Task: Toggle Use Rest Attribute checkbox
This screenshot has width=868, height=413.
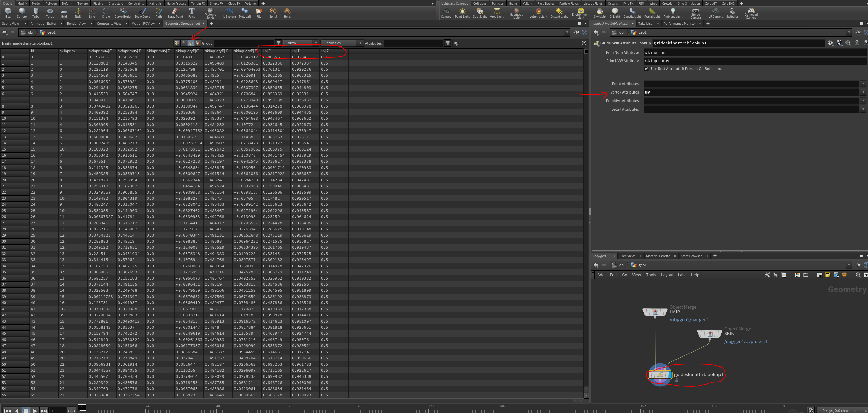Action: pyautogui.click(x=646, y=69)
